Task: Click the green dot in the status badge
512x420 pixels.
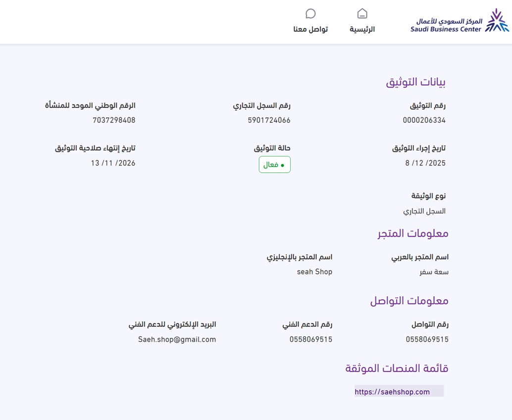Action: click(282, 165)
